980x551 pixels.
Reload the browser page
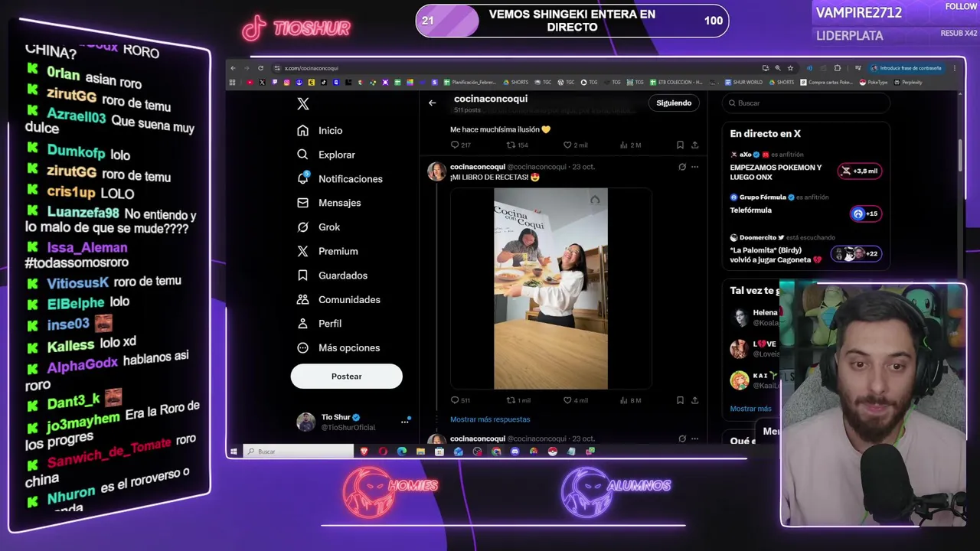tap(260, 68)
